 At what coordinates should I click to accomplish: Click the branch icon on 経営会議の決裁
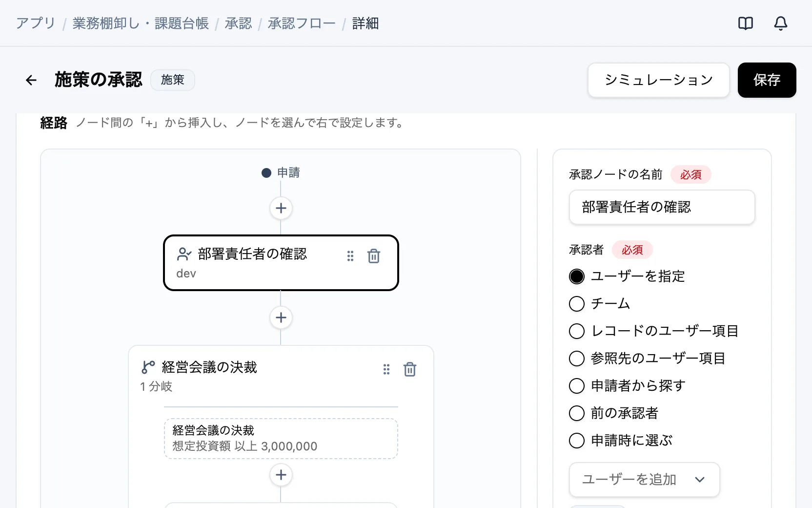coord(148,367)
